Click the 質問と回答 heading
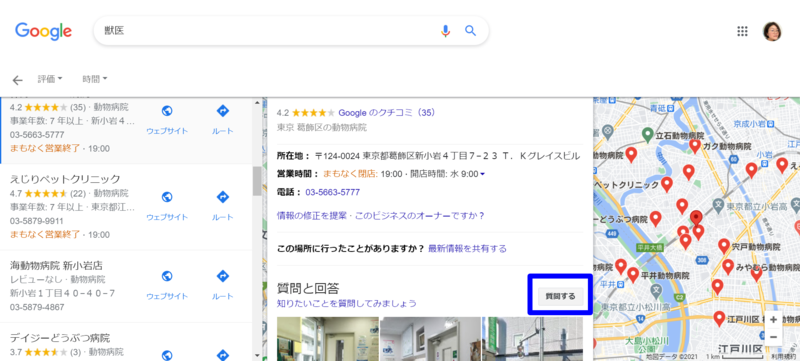This screenshot has width=800, height=361. 308,288
